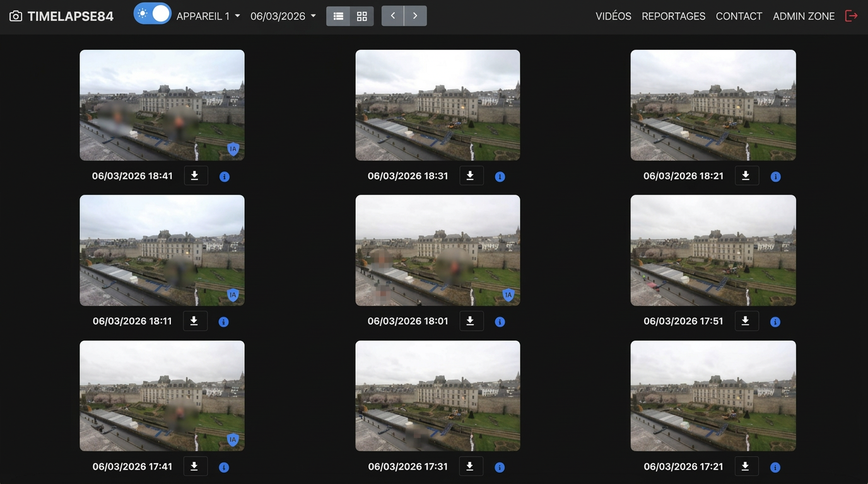Screen dimensions: 868x484
Task: Click the red logout icon
Action: coord(851,16)
